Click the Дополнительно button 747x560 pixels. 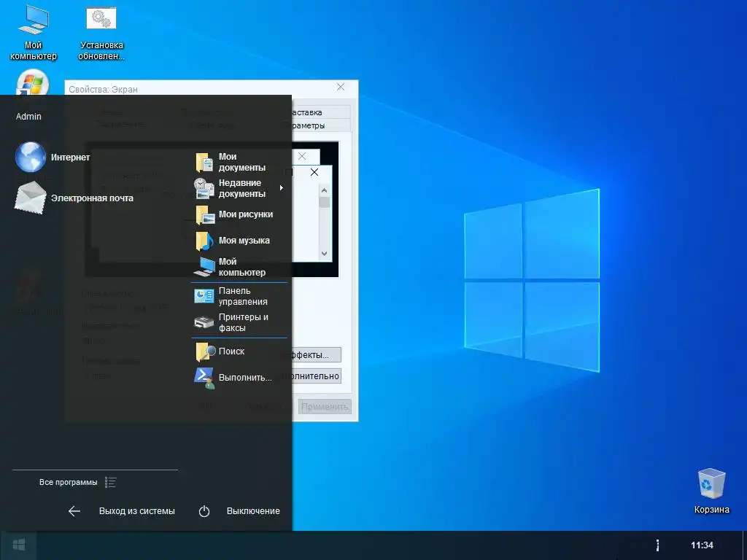pos(316,376)
